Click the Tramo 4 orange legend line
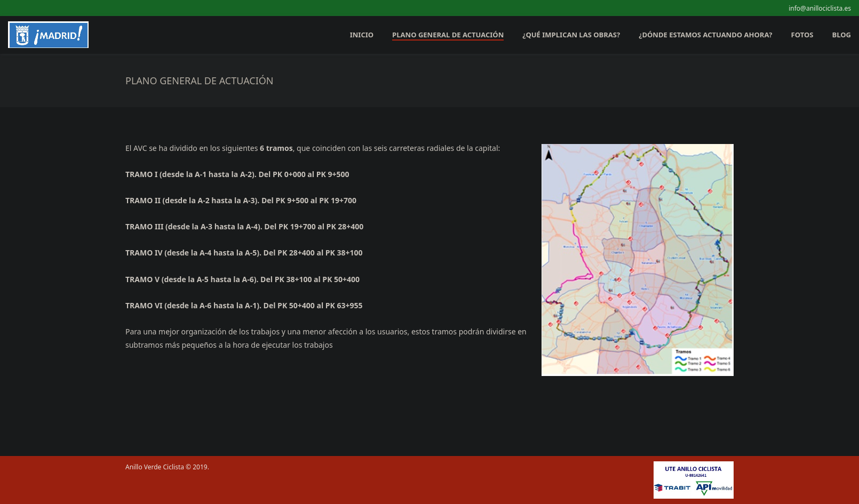This screenshot has height=504, width=859. tap(710, 358)
